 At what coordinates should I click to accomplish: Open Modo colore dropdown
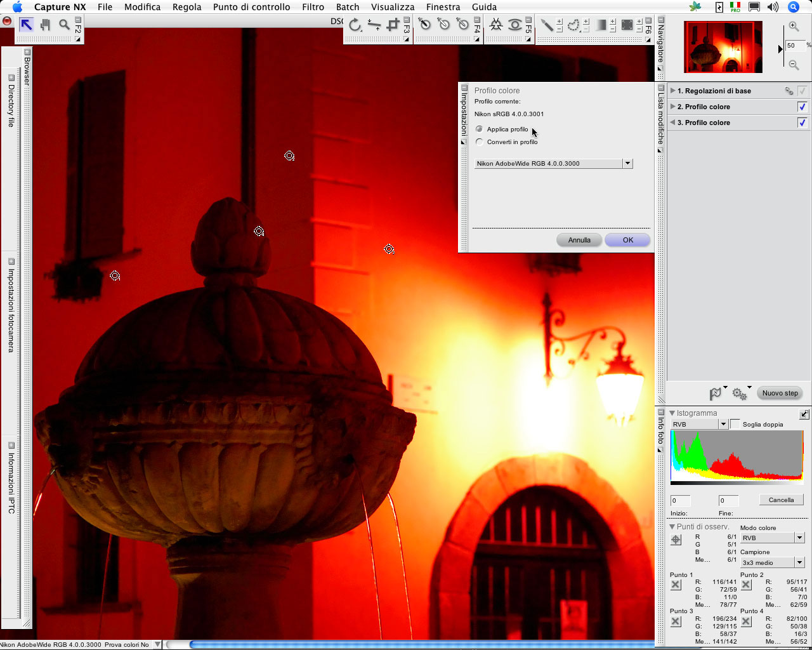click(772, 538)
